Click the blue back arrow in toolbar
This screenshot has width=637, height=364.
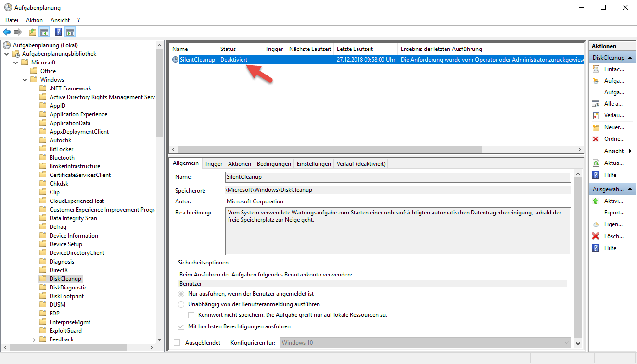pyautogui.click(x=7, y=32)
